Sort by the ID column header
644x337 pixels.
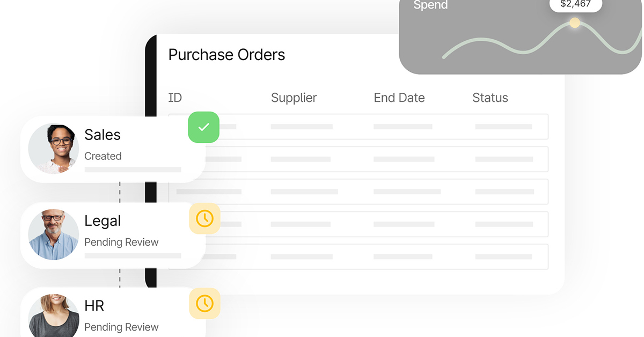[x=175, y=98]
